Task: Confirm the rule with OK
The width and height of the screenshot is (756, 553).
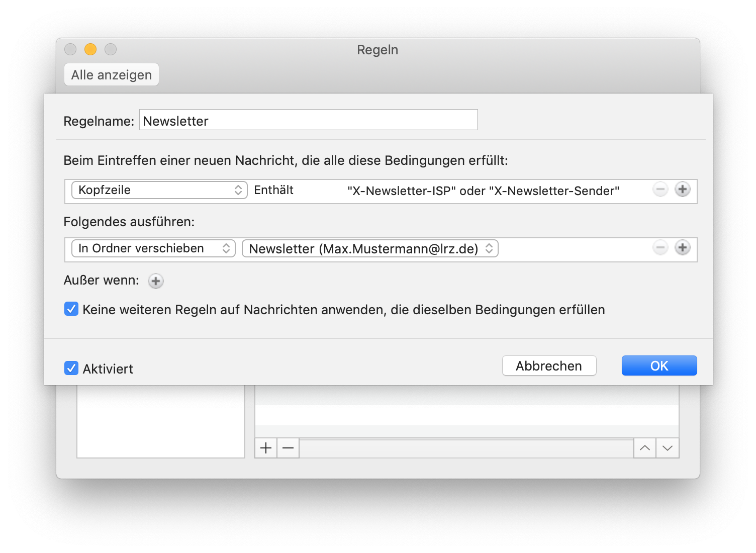Action: [x=659, y=365]
